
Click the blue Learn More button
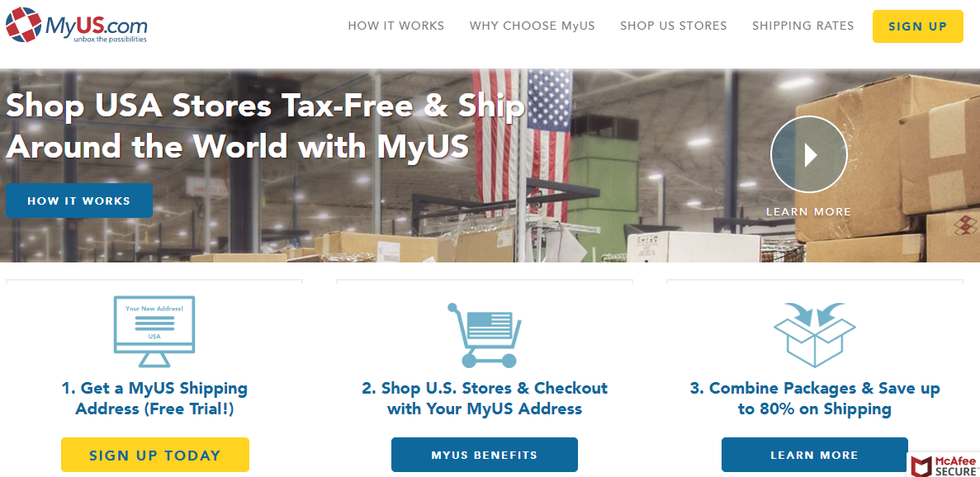[814, 455]
